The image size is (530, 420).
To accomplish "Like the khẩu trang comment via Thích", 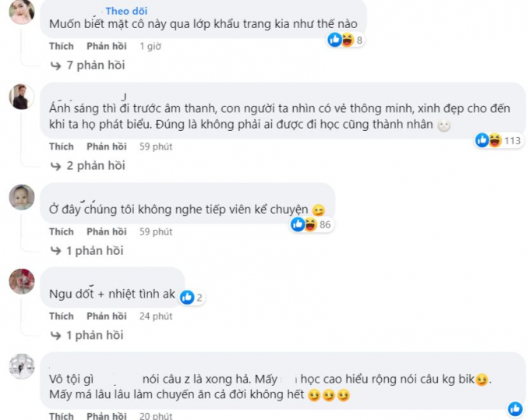I will click(x=61, y=46).
